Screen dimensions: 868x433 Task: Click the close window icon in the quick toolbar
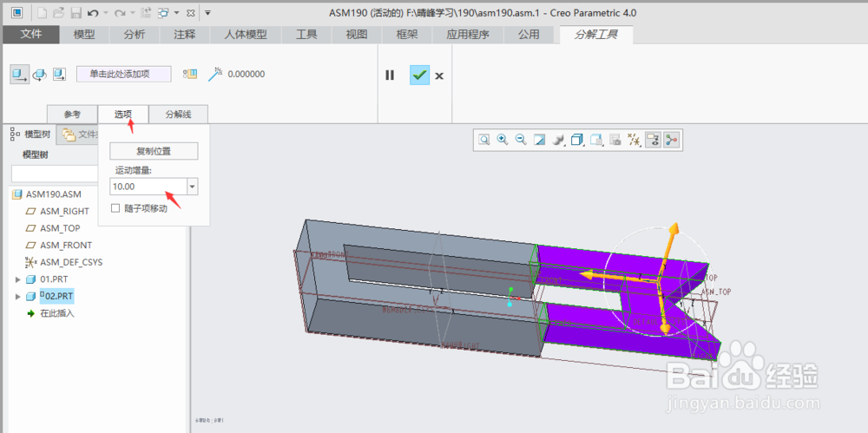pyautogui.click(x=190, y=12)
